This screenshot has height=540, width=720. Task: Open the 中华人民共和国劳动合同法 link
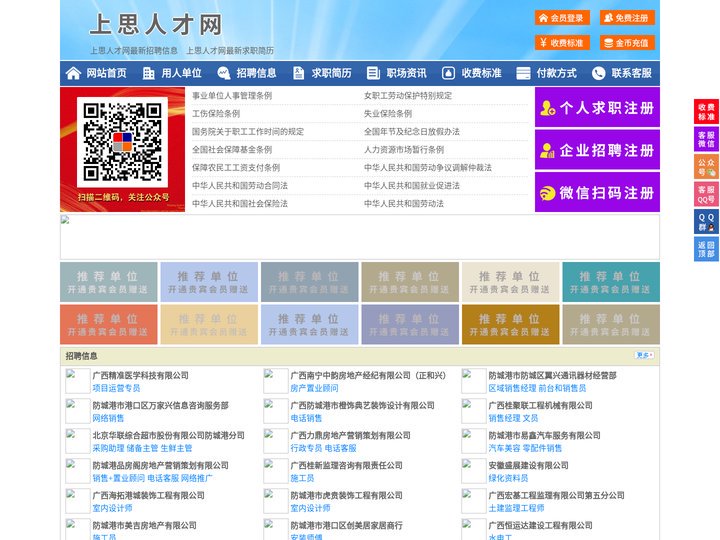(x=240, y=186)
